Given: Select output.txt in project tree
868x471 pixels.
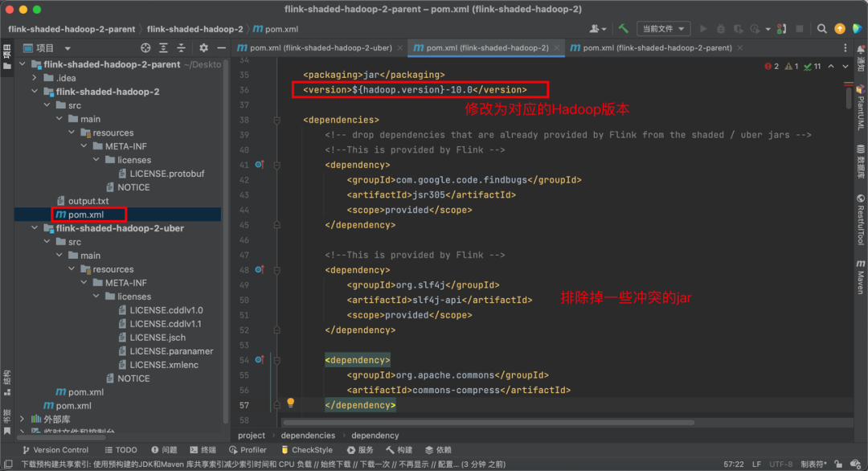Looking at the screenshot, I should pos(88,201).
